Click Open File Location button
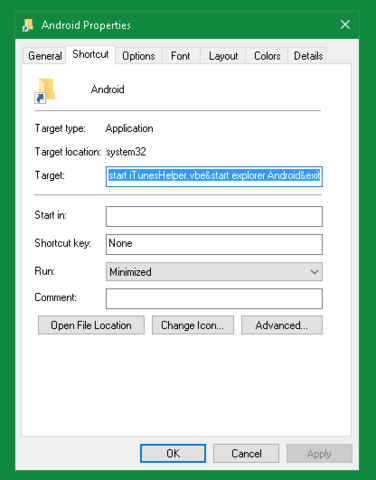Screen dimensions: 376x480 pyautogui.click(x=91, y=325)
